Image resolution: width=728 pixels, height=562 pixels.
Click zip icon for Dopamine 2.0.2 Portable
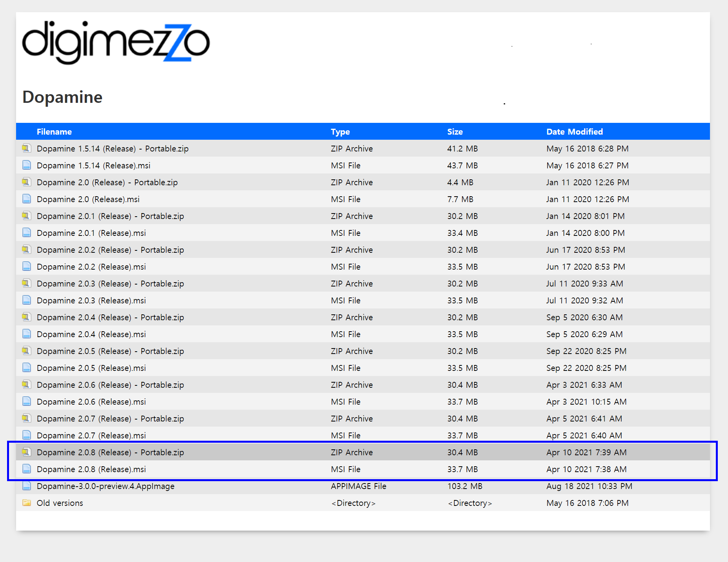(26, 250)
